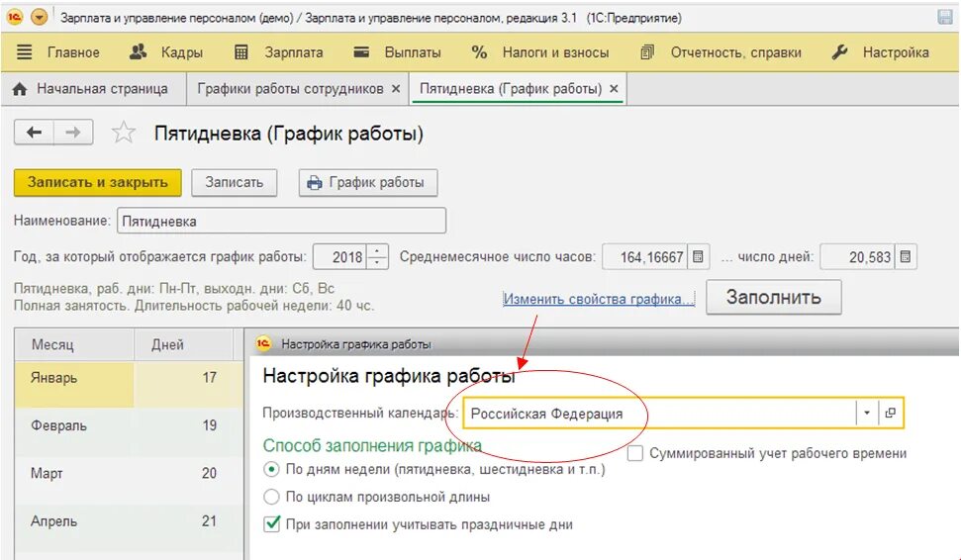Click the Месяц column header

tap(74, 344)
